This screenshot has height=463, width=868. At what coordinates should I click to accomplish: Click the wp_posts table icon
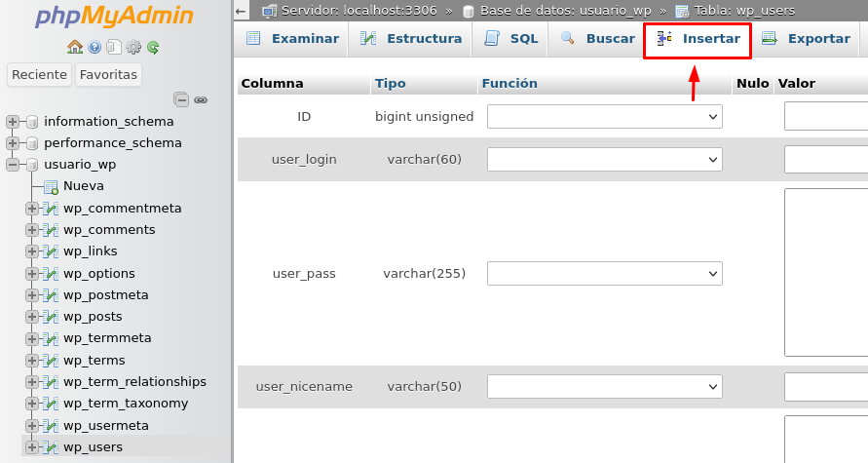click(x=51, y=318)
